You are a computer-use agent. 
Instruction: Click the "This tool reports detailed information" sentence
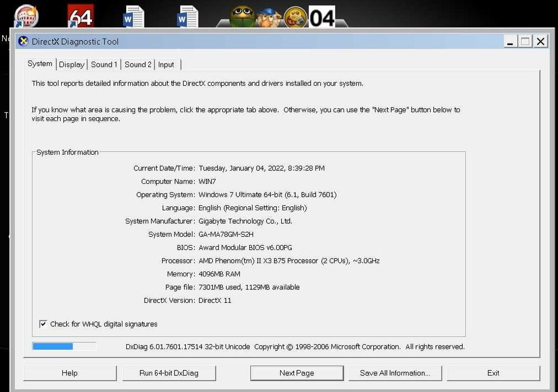pos(198,83)
